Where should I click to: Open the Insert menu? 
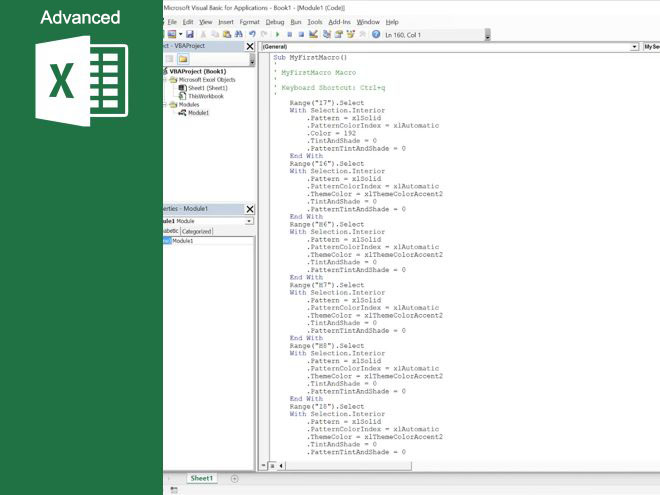coord(226,21)
